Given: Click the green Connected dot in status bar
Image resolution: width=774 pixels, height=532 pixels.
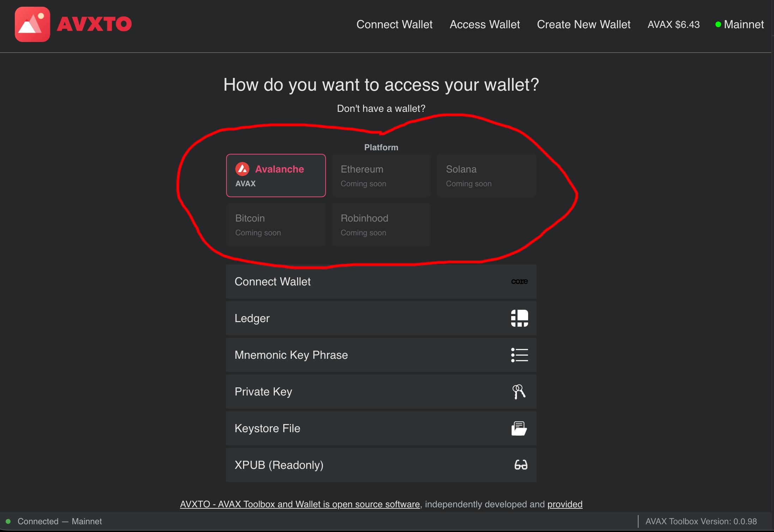Looking at the screenshot, I should click(x=8, y=521).
